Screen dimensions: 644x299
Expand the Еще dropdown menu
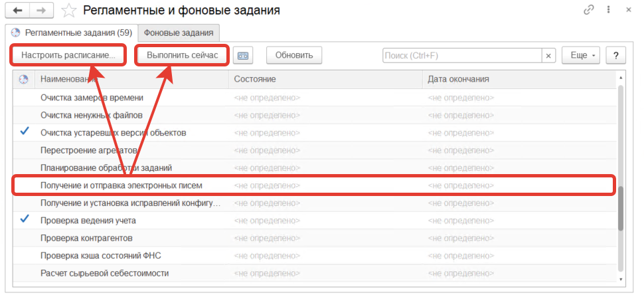(581, 55)
